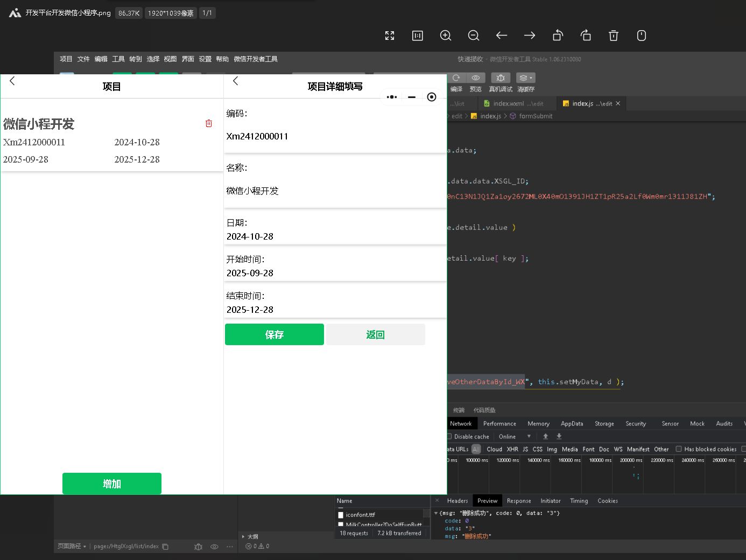746x560 pixels.
Task: Open the Response tab of request details
Action: [519, 501]
